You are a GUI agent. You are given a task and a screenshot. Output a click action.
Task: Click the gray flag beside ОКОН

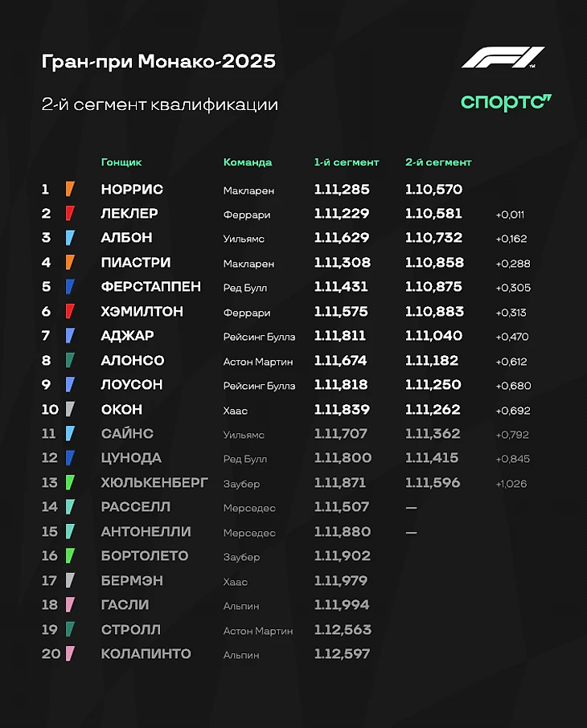[70, 409]
